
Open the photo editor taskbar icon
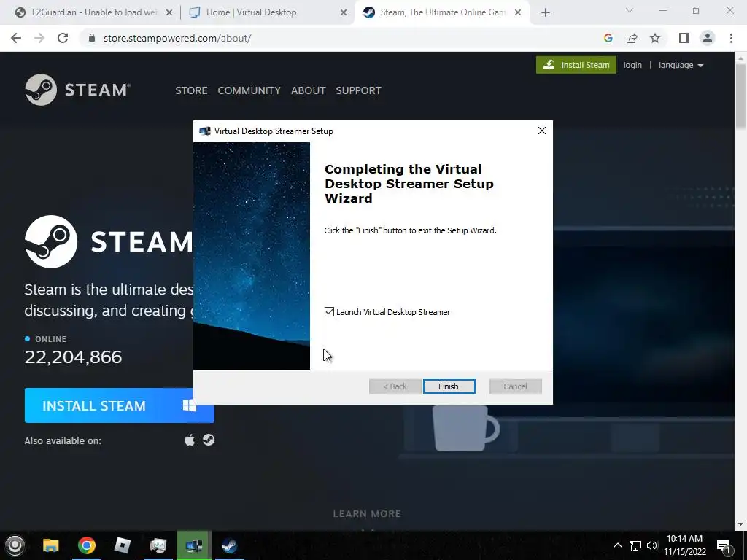pyautogui.click(x=158, y=545)
